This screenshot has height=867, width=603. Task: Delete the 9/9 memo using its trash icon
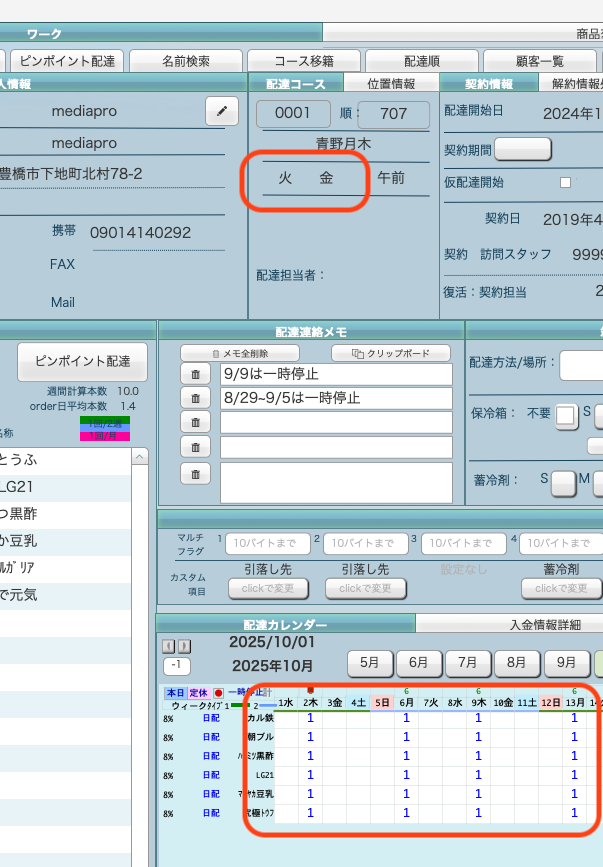coord(195,374)
